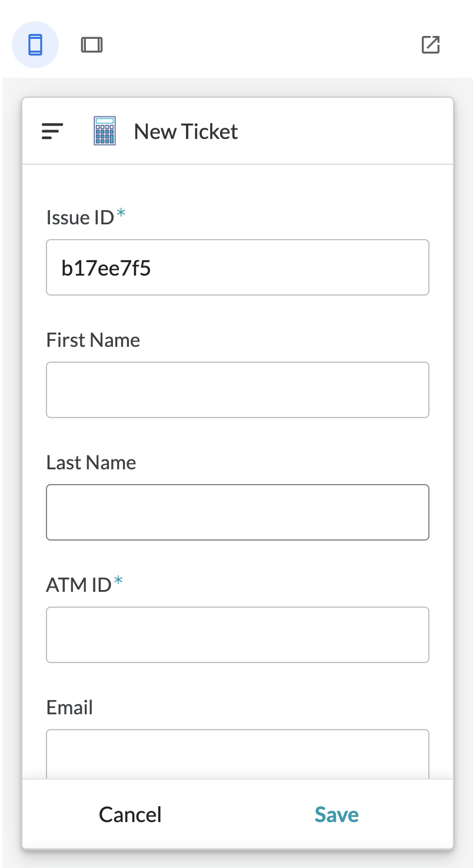Click the calculator app icon
Image resolution: width=473 pixels, height=868 pixels.
point(105,131)
